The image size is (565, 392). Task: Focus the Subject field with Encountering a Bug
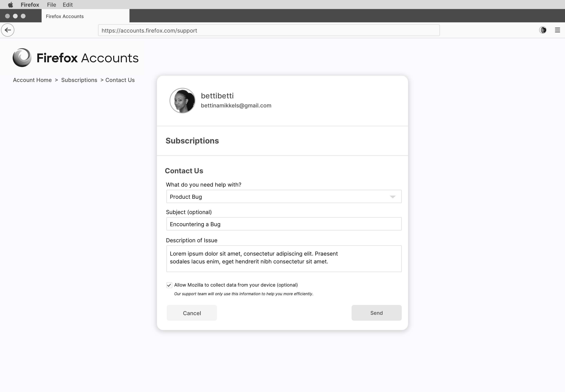pos(284,224)
